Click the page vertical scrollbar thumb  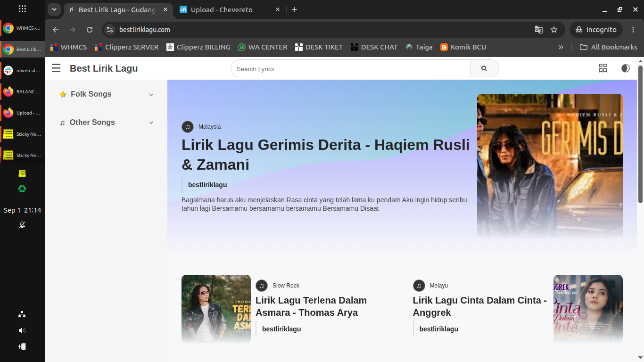coord(641,134)
